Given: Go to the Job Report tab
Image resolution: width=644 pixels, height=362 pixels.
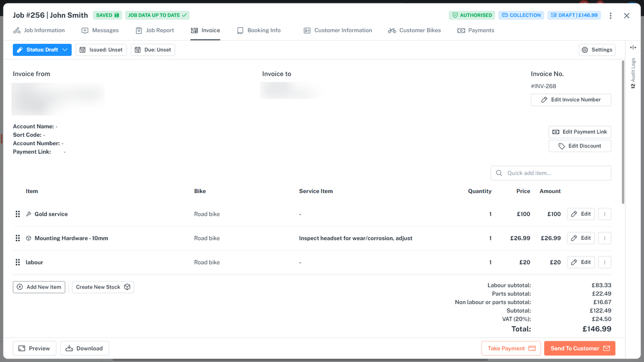Looking at the screenshot, I should [x=155, y=31].
